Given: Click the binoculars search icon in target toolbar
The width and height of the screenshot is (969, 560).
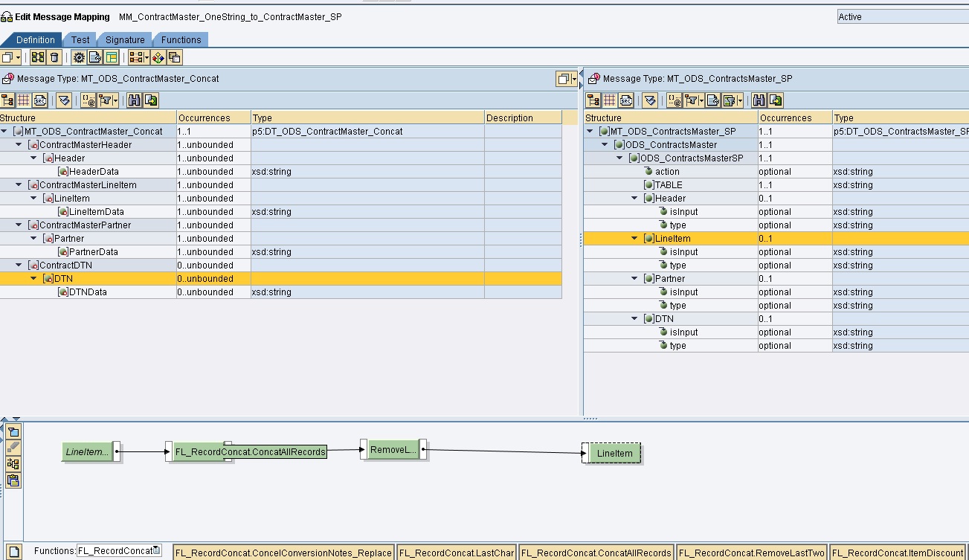Looking at the screenshot, I should click(759, 100).
